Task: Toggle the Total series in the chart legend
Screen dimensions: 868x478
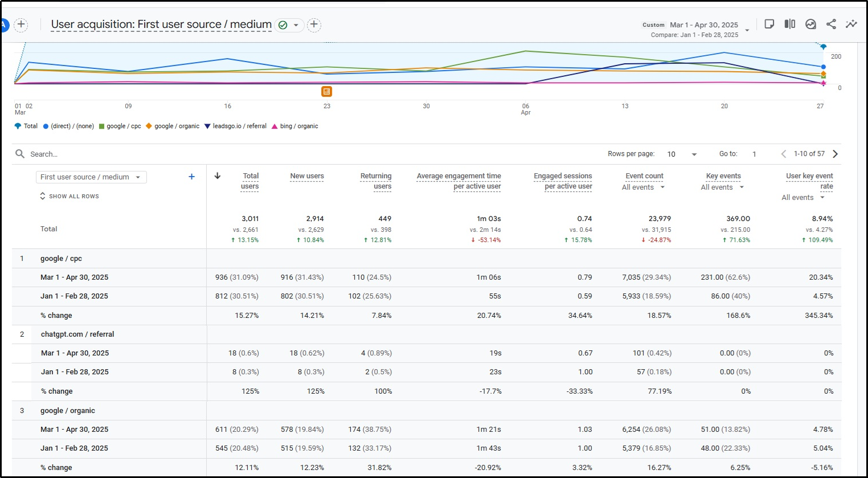Action: point(26,126)
